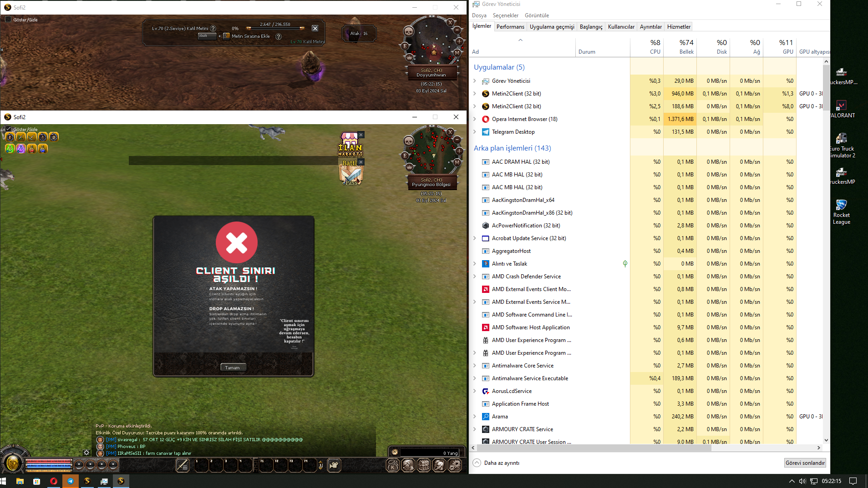The height and width of the screenshot is (488, 868).
Task: Zoom in the upper Sofi2 minimap with plus
Action: 459,41
